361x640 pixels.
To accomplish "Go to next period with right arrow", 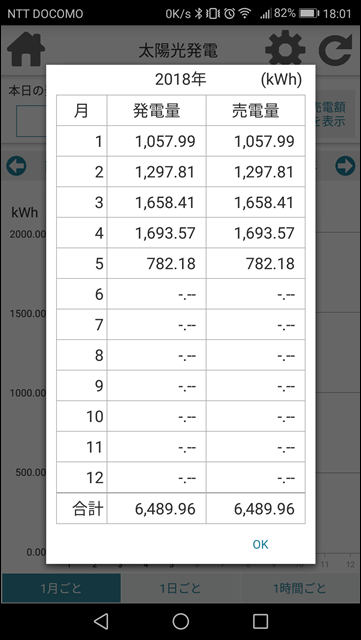I will pyautogui.click(x=345, y=166).
